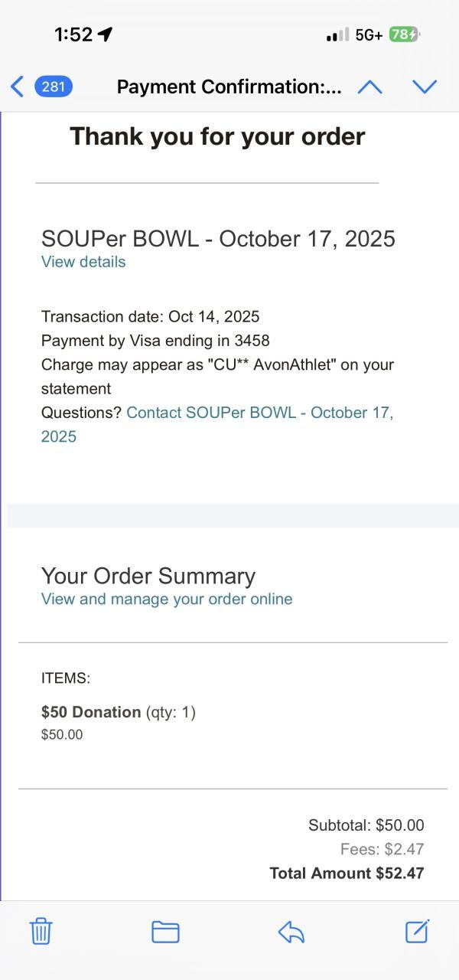This screenshot has width=459, height=980.
Task: Click View and manage your order online
Action: click(167, 599)
